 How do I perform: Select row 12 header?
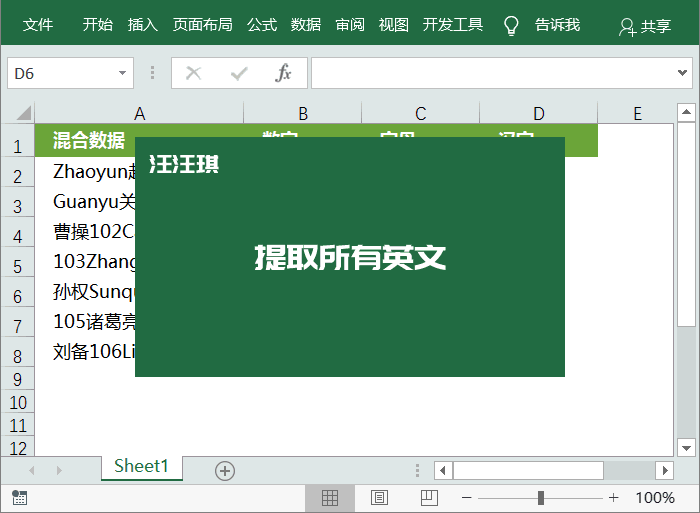[17, 448]
